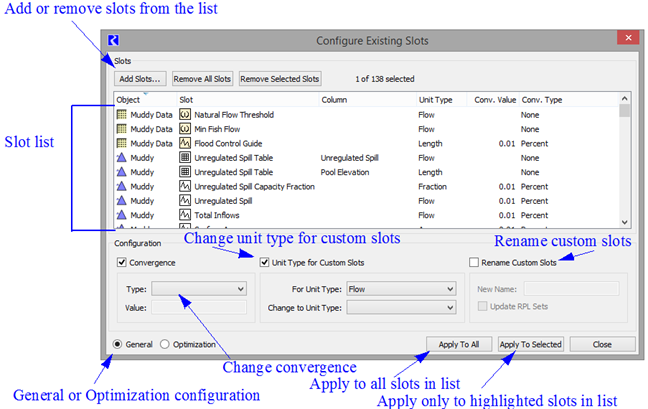Sort list by the Object column header
This screenshot has height=409, width=648.
tap(128, 100)
